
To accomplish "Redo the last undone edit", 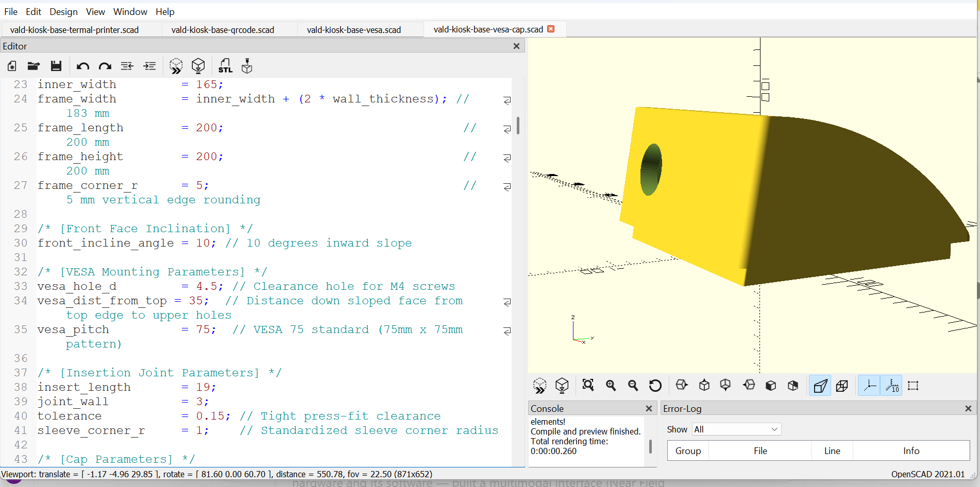I will point(105,66).
